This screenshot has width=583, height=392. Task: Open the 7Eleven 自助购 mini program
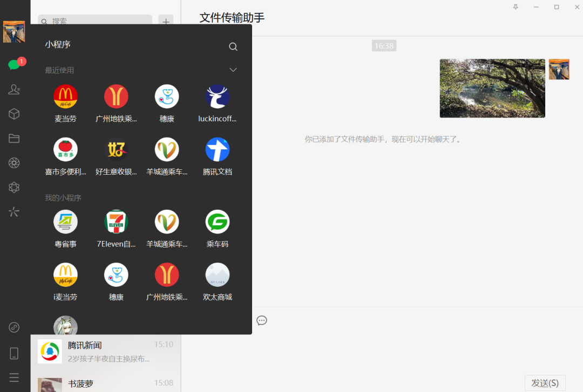coord(116,221)
